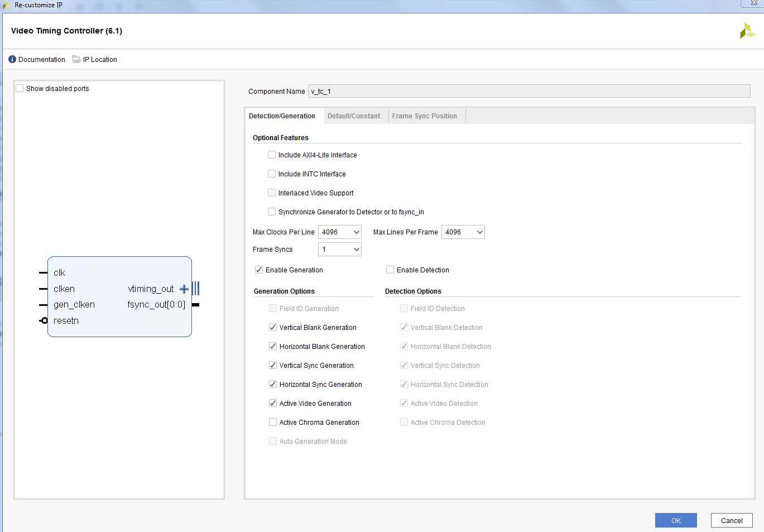Open Max Lines Per Frame dropdown
The width and height of the screenshot is (764, 532).
(x=463, y=232)
